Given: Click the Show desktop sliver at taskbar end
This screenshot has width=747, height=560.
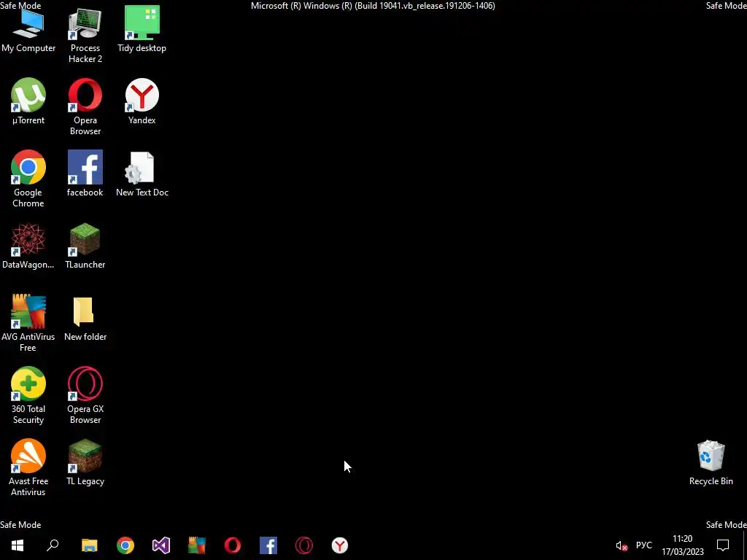Looking at the screenshot, I should [745, 545].
